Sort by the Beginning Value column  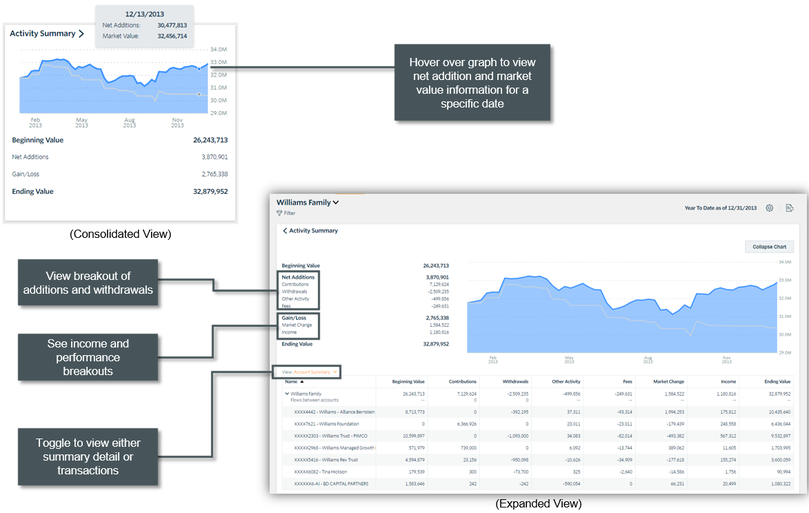(408, 381)
